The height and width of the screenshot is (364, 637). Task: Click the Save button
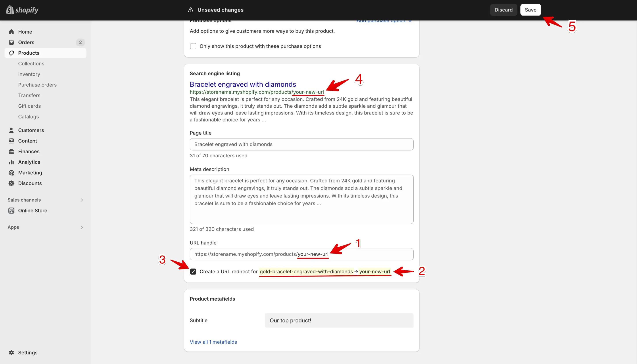click(x=530, y=10)
